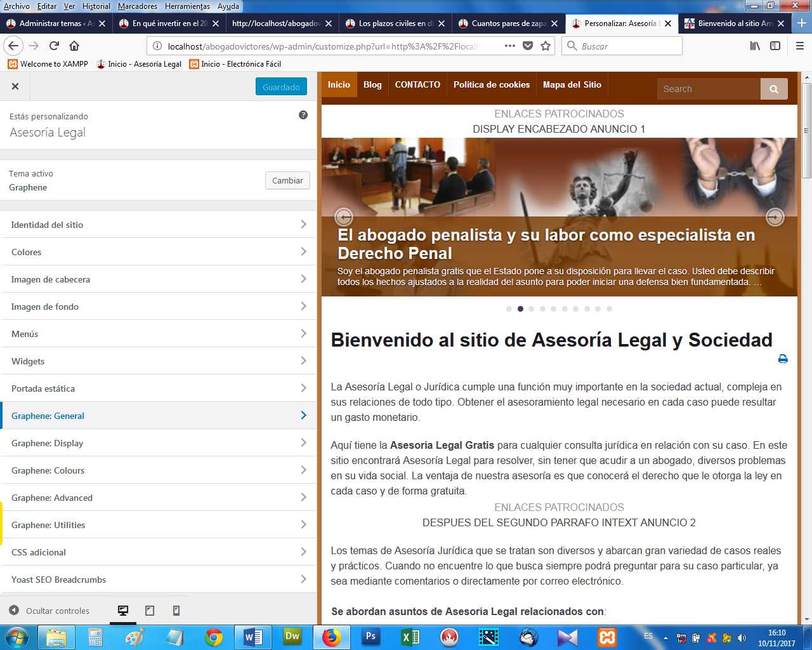Image resolution: width=812 pixels, height=650 pixels.
Task: Click the Firefox home icon
Action: [74, 45]
